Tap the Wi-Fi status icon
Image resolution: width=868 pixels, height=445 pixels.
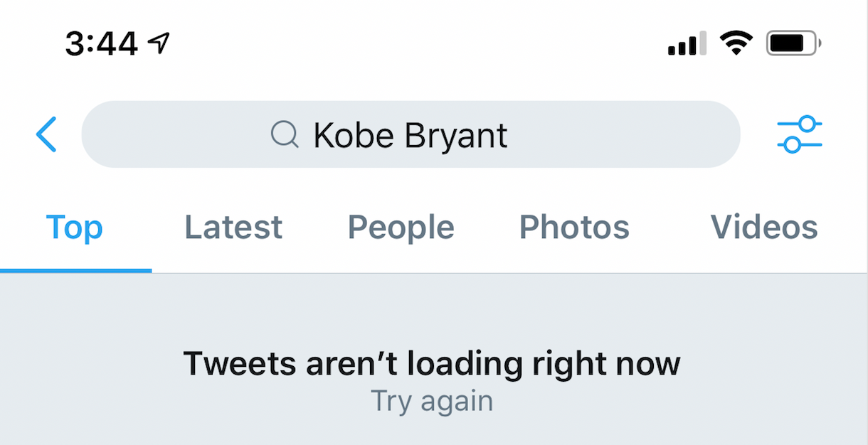point(736,44)
